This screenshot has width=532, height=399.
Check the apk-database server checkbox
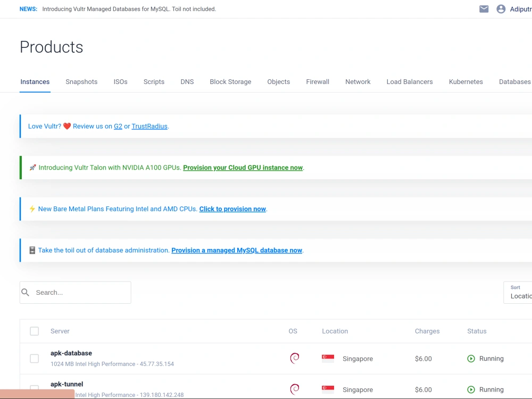point(34,359)
